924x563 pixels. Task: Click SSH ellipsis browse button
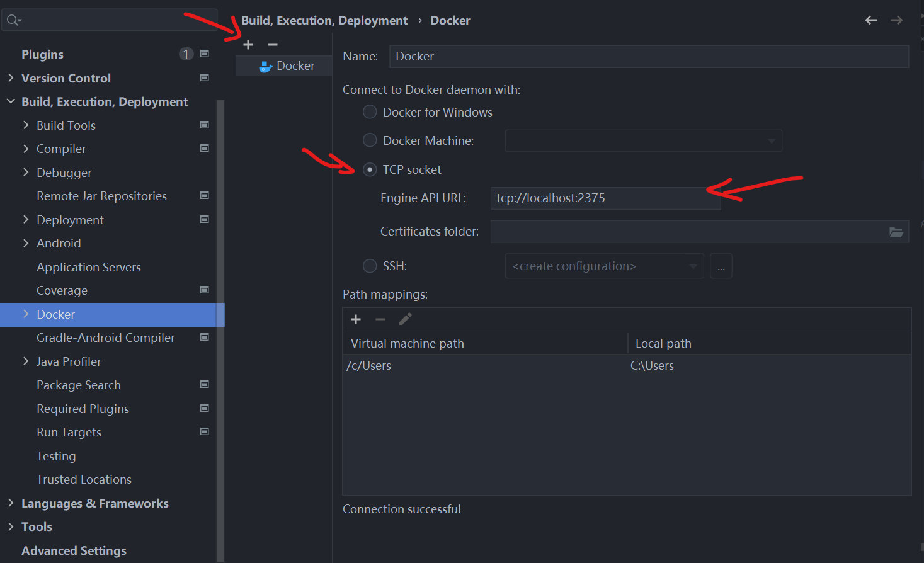click(x=721, y=266)
